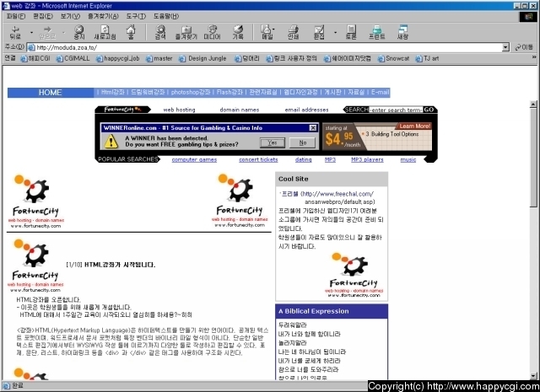Click email addresses in banner
This screenshot has width=540, height=392.
pos(306,110)
